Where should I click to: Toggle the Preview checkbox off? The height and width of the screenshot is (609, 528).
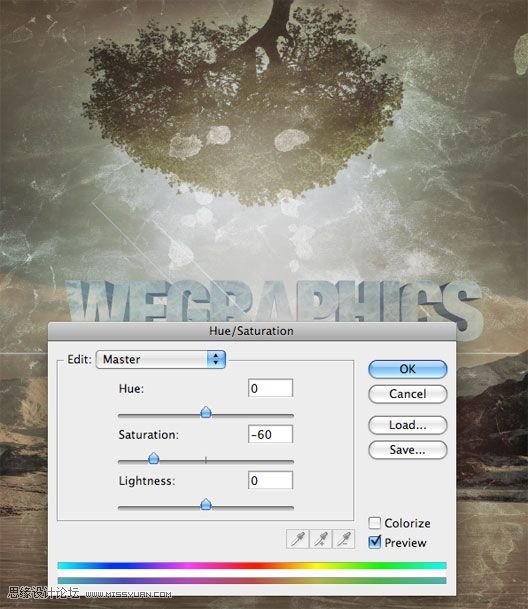(375, 542)
